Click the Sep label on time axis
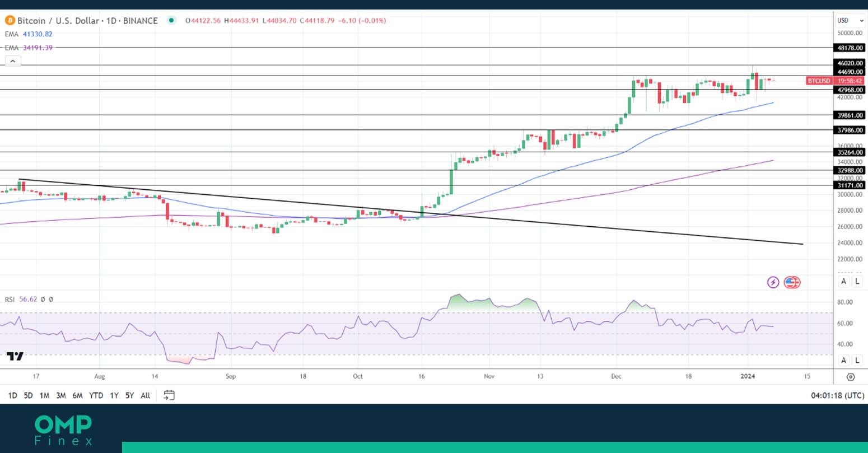This screenshot has height=453, width=868. (230, 376)
